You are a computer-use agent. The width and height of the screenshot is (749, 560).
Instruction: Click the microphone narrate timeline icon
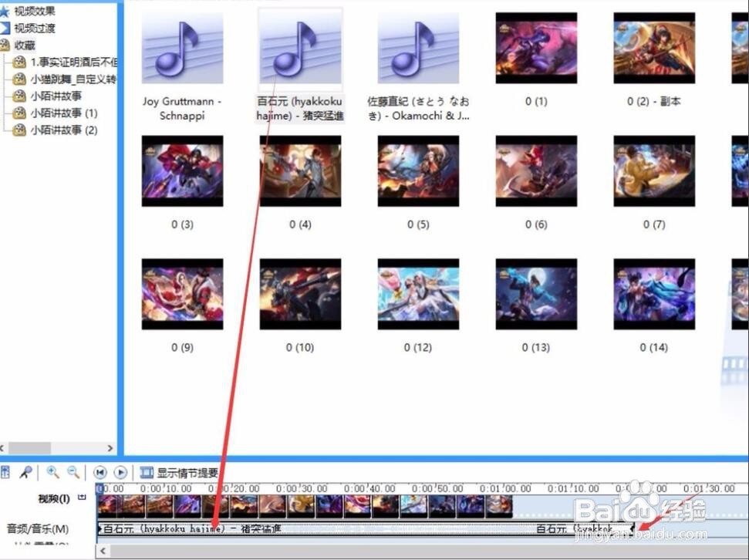[x=25, y=473]
